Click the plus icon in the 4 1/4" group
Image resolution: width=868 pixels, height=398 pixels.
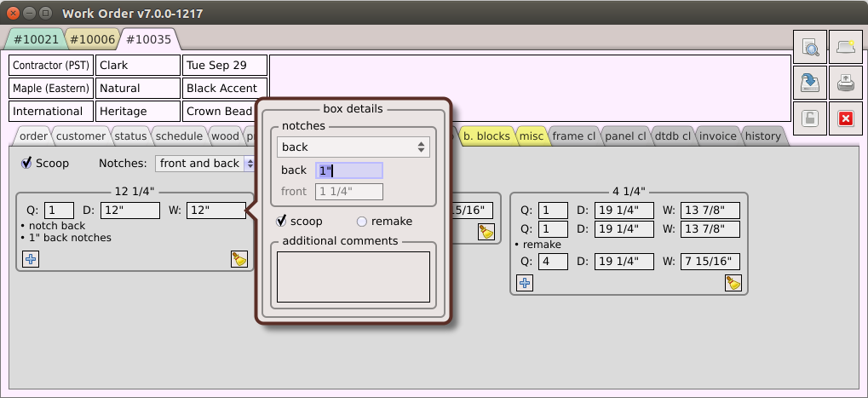click(x=525, y=282)
